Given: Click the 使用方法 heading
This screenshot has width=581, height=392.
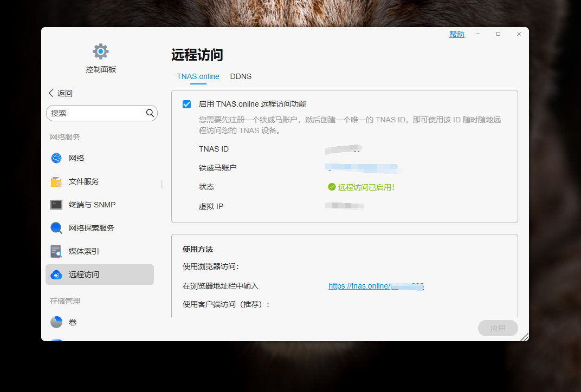Looking at the screenshot, I should (x=197, y=249).
